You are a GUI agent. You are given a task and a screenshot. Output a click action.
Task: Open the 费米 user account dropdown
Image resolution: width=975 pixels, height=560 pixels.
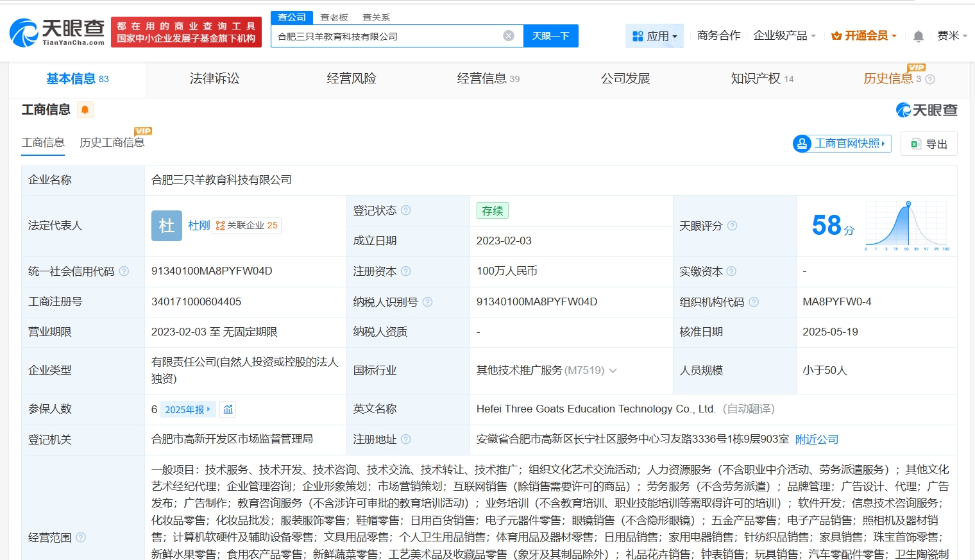952,36
